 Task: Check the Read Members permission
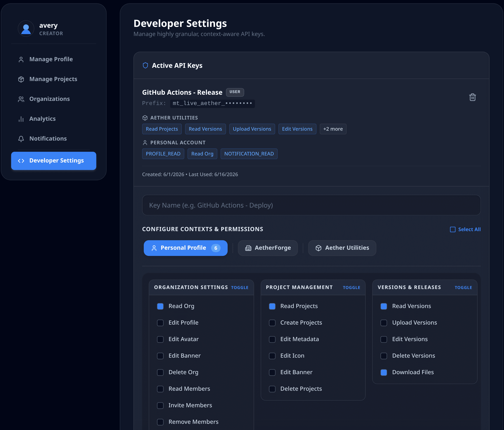point(160,389)
